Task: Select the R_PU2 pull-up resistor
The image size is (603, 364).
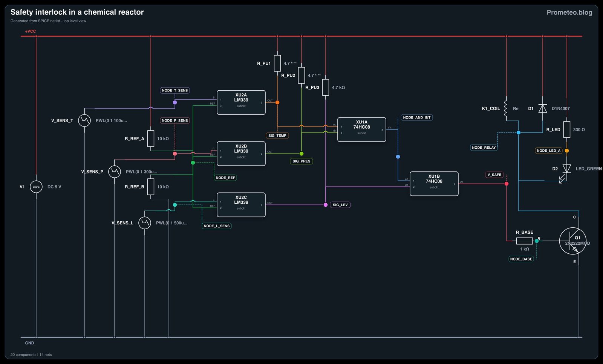Action: pos(301,75)
